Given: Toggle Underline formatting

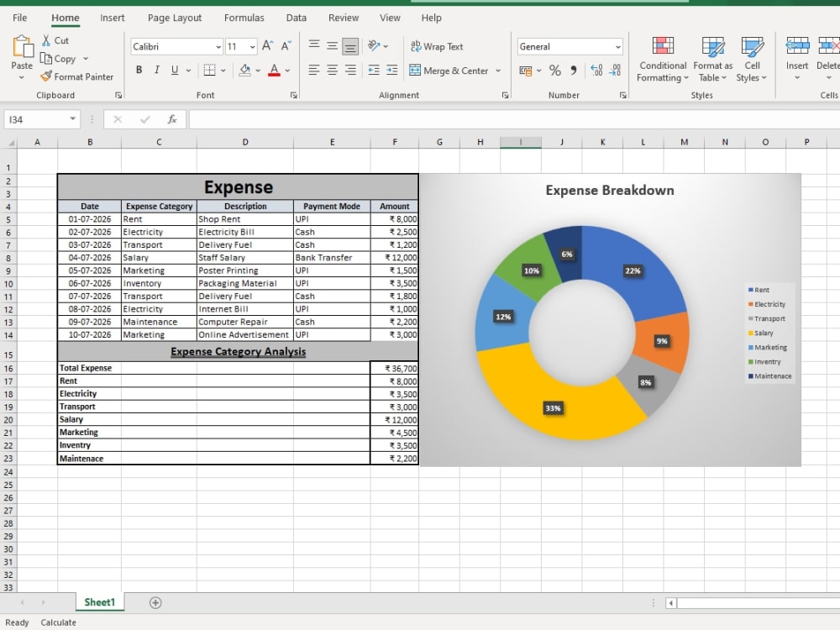Looking at the screenshot, I should 175,71.
